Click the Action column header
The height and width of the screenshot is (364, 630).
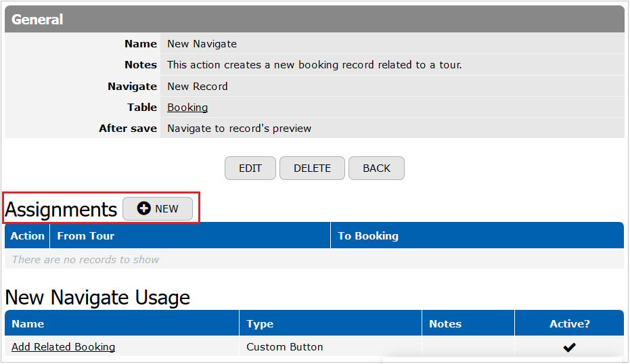coord(27,235)
